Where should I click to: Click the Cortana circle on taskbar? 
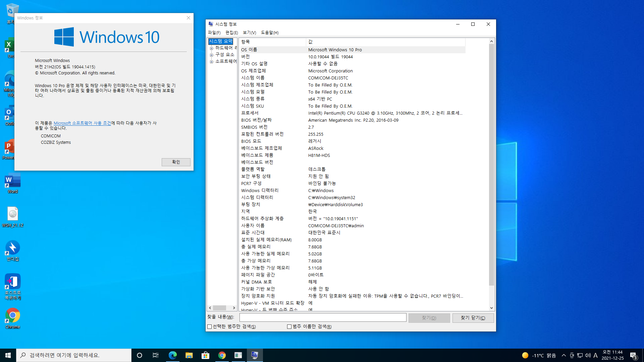coord(140,355)
